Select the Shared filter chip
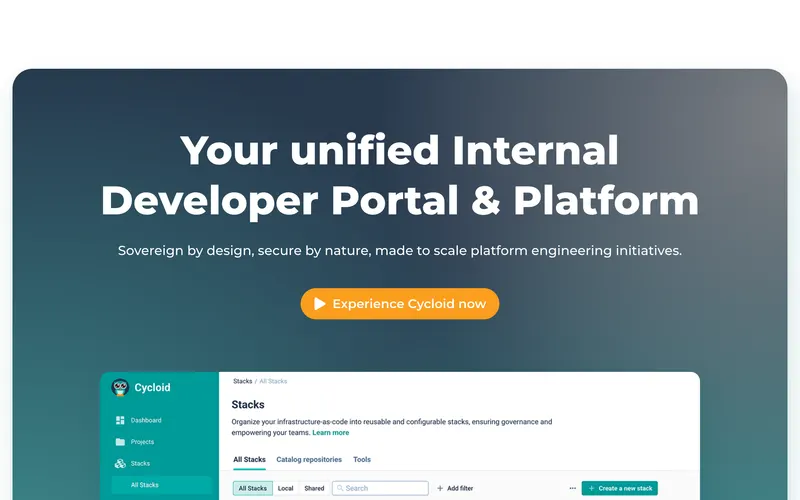This screenshot has width=800, height=500. 314,488
